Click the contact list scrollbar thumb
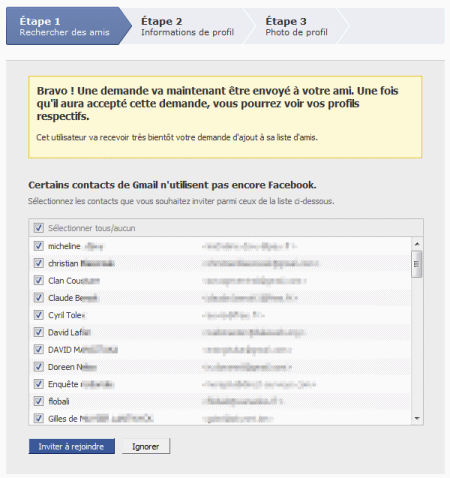The height and width of the screenshot is (478, 450). (x=417, y=264)
